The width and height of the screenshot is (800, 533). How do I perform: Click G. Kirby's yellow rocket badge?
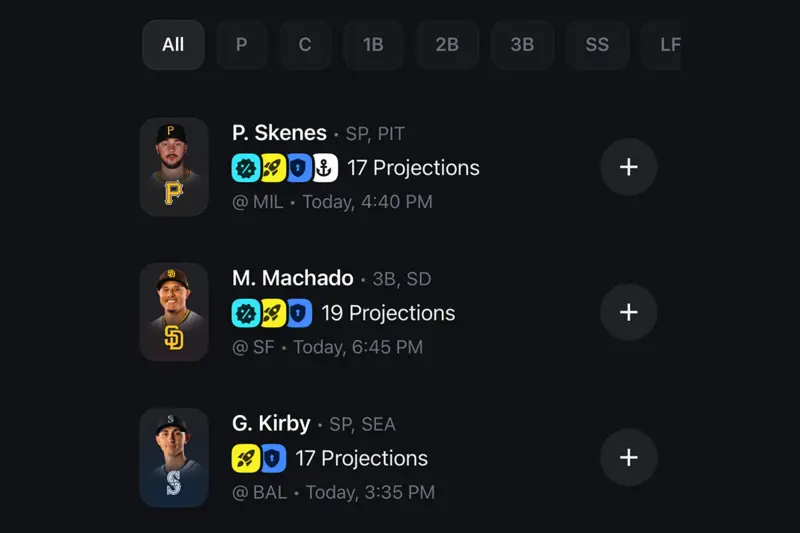click(x=245, y=458)
